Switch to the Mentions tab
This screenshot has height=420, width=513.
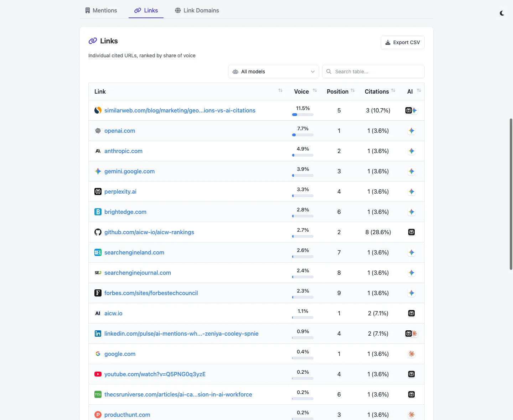pyautogui.click(x=101, y=10)
